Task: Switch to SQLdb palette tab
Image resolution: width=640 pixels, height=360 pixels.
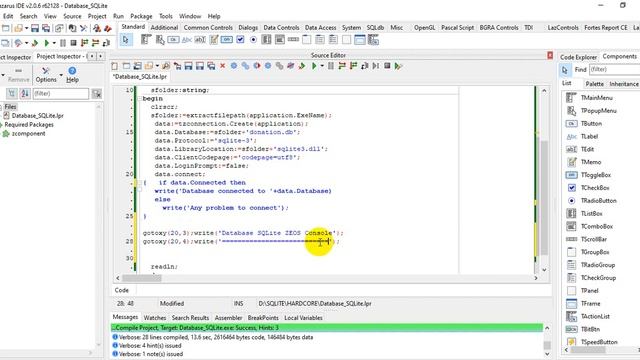Action: 375,27
